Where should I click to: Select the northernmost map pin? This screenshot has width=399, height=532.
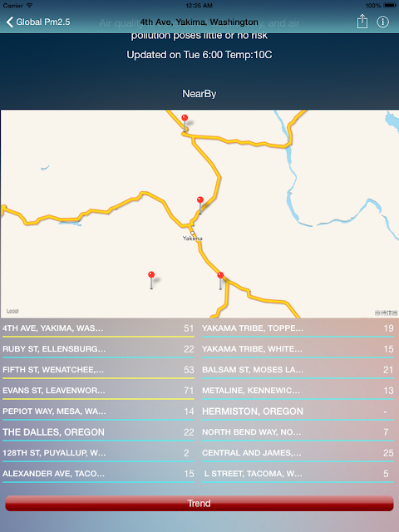click(x=185, y=122)
